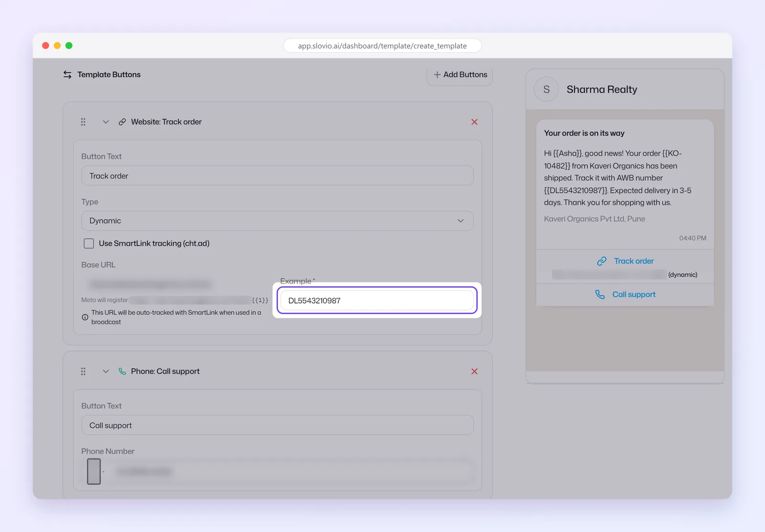Click the phone icon beside Phone: Call support
765x532 pixels.
[122, 371]
